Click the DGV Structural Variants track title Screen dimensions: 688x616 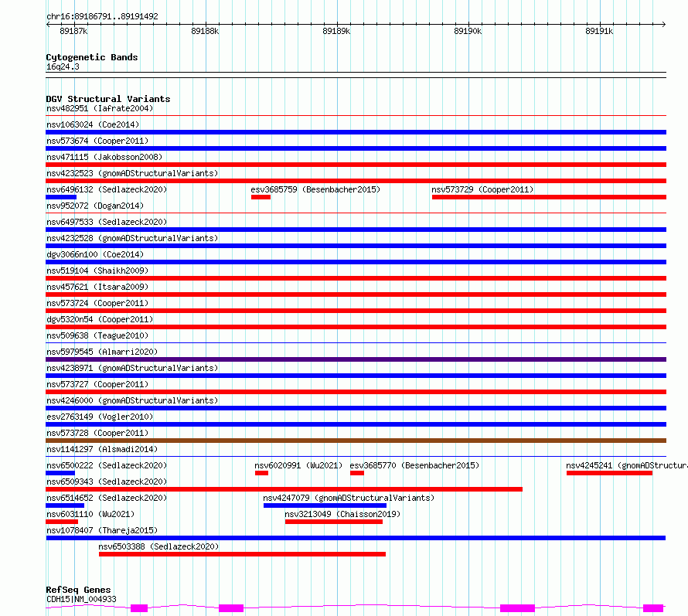click(x=108, y=99)
